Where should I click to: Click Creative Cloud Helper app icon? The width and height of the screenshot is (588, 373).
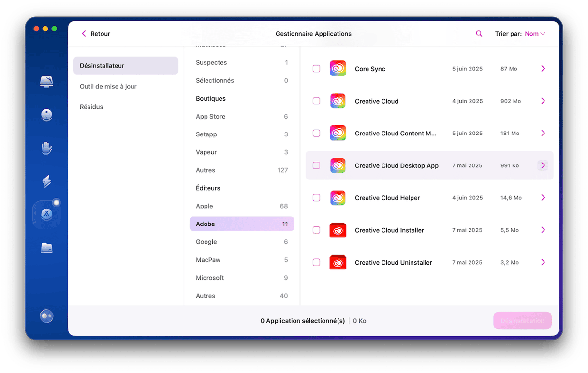click(x=338, y=198)
